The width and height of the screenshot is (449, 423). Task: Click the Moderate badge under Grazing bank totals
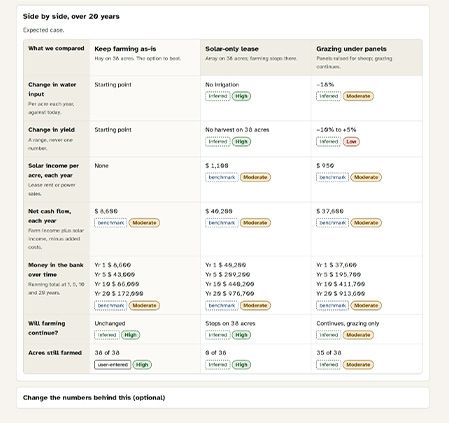click(366, 305)
